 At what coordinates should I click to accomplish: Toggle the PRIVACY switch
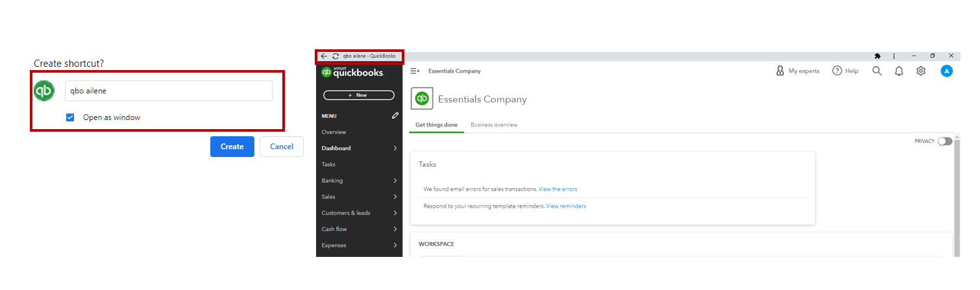(945, 141)
